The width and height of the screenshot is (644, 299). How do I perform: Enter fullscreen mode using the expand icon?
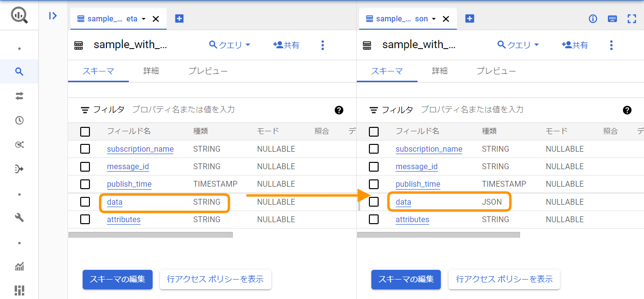632,18
